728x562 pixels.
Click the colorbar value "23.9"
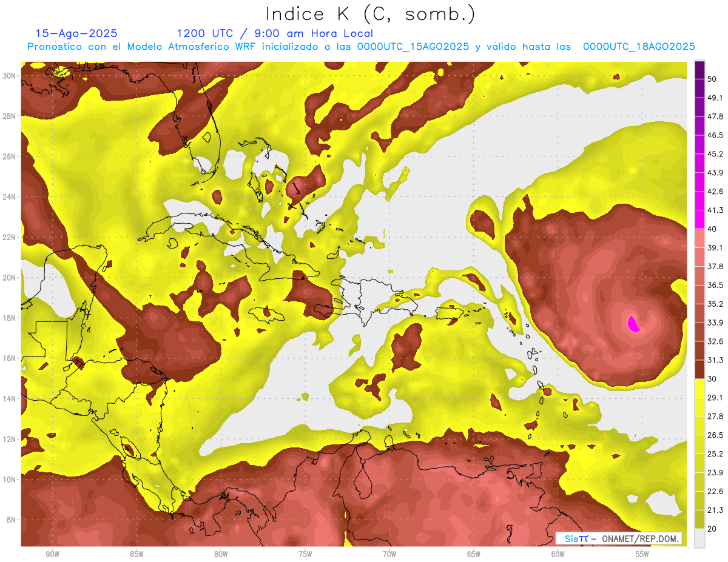point(715,473)
